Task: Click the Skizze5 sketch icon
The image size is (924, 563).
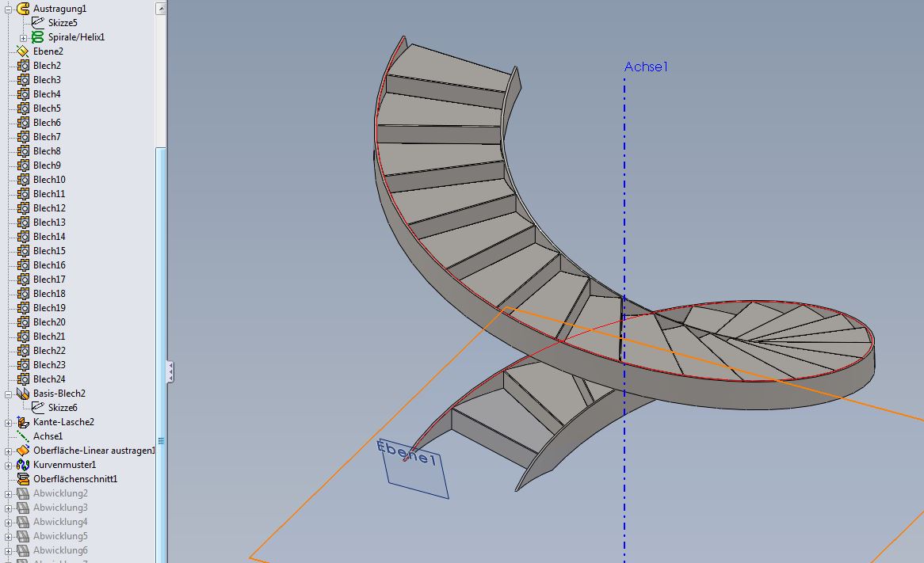Action: (38, 22)
